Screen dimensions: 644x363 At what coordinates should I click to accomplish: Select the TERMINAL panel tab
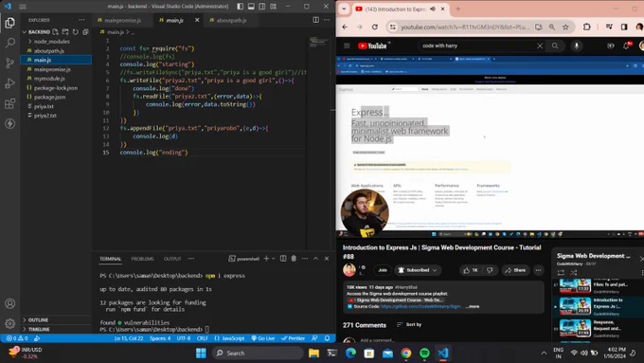click(110, 259)
